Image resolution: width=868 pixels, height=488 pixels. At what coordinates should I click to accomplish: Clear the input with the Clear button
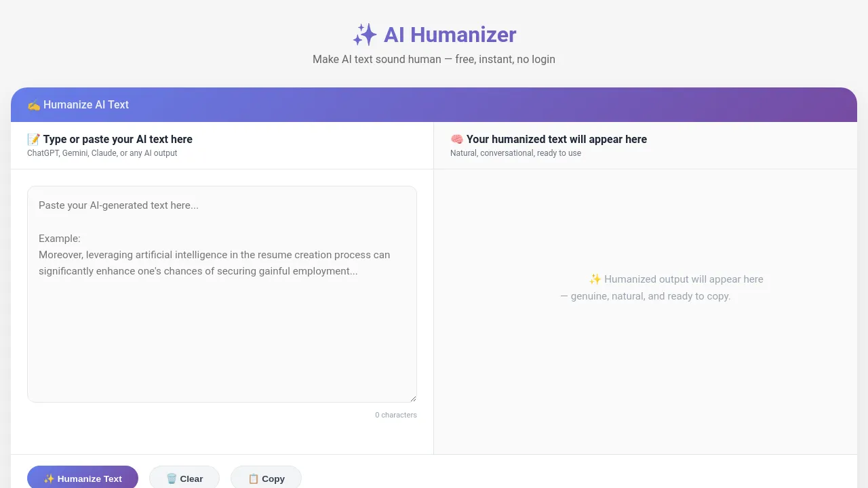coord(184,478)
